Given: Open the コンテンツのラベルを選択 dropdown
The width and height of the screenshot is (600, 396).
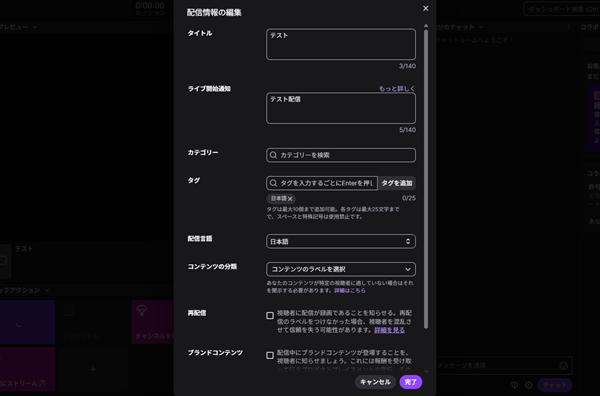Looking at the screenshot, I should 341,269.
